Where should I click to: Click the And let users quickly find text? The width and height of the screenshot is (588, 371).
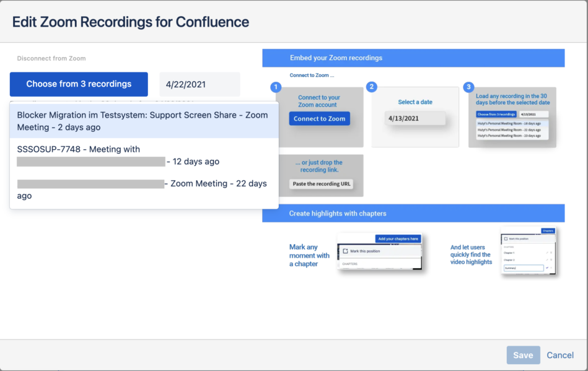[x=471, y=255]
